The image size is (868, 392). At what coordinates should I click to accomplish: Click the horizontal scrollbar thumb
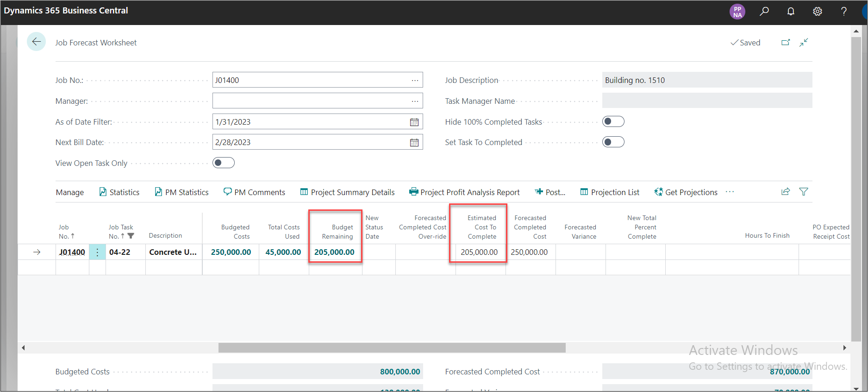point(392,348)
